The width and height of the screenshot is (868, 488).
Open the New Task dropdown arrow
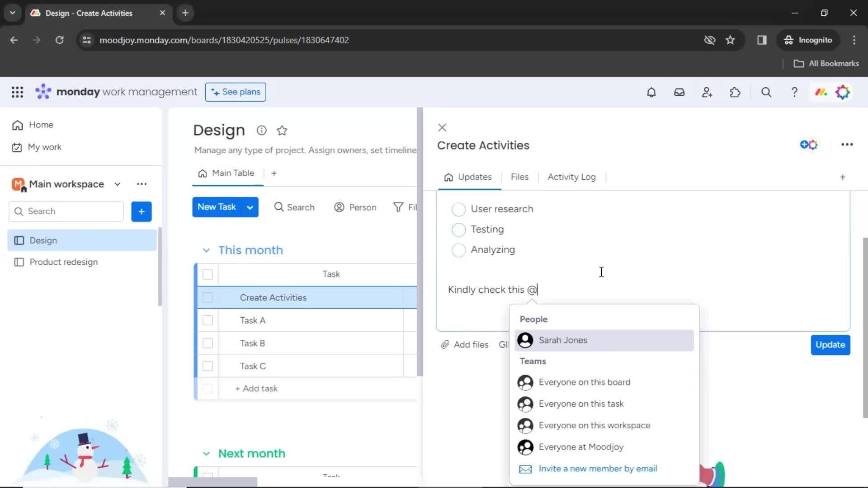click(x=250, y=207)
